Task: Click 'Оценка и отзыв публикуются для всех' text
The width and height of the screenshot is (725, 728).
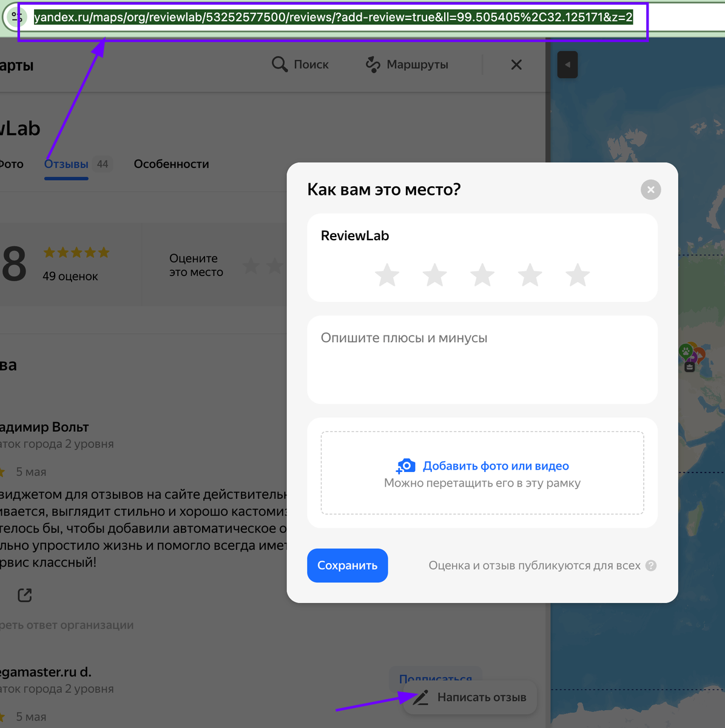Action: 534,565
